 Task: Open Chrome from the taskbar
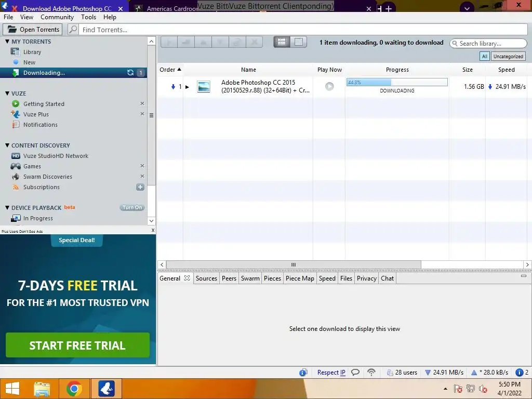click(x=74, y=389)
